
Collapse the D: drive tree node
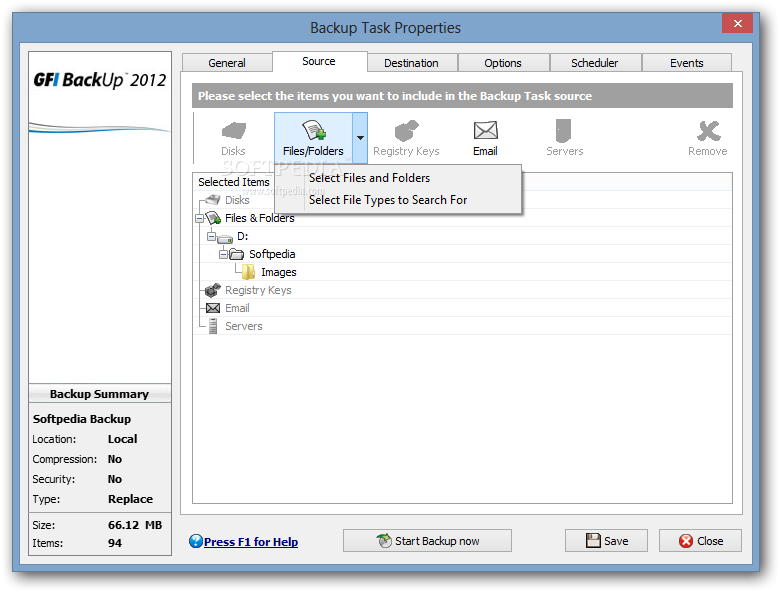[211, 236]
